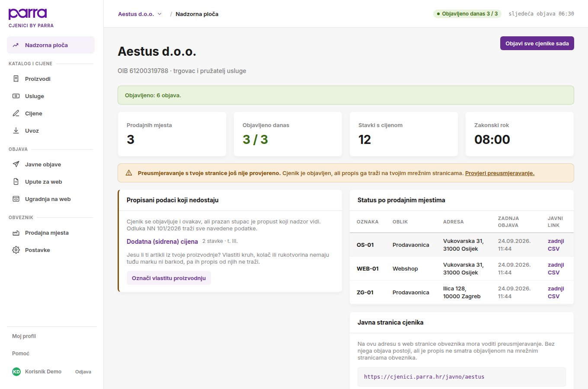Screen dimensions: 588x389
Task: Click Označi vlastitu proizvodnju button
Action: click(x=169, y=278)
